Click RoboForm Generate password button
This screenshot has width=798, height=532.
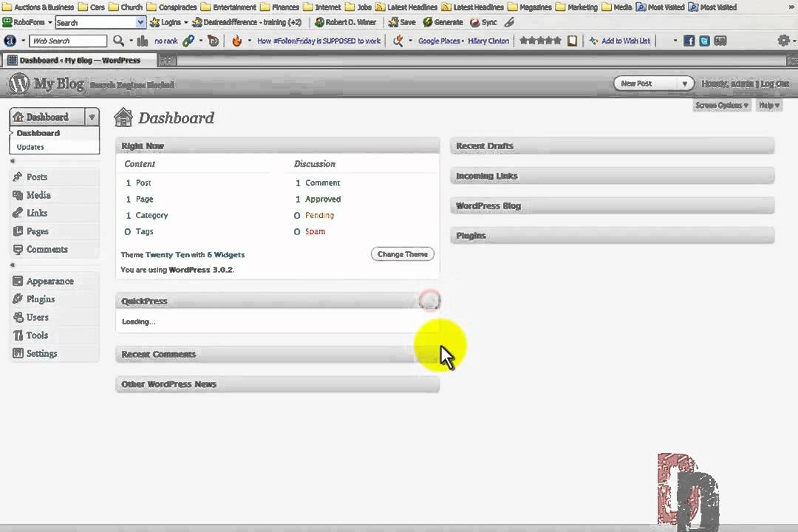click(443, 22)
